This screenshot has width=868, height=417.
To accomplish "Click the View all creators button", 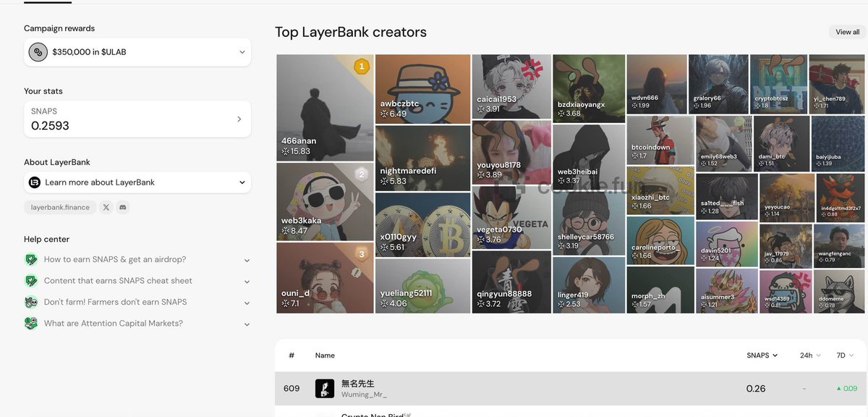I will tap(847, 32).
